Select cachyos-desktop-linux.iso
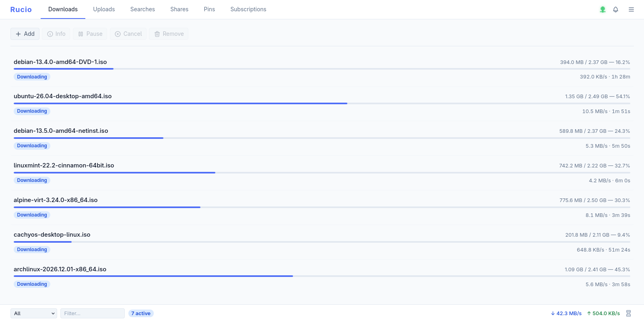644x322 pixels. (52, 235)
